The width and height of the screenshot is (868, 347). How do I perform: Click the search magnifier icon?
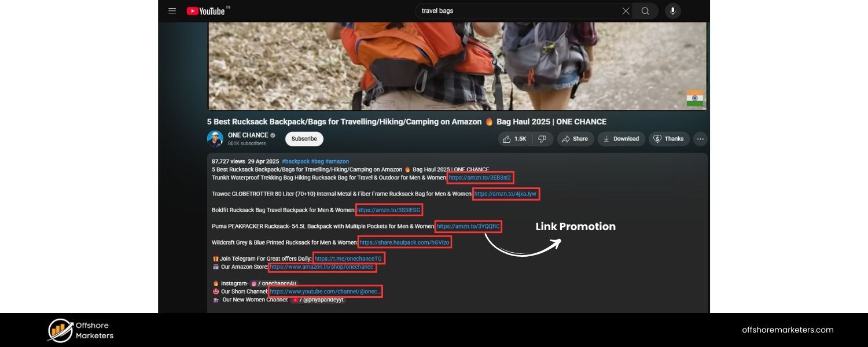(x=645, y=10)
